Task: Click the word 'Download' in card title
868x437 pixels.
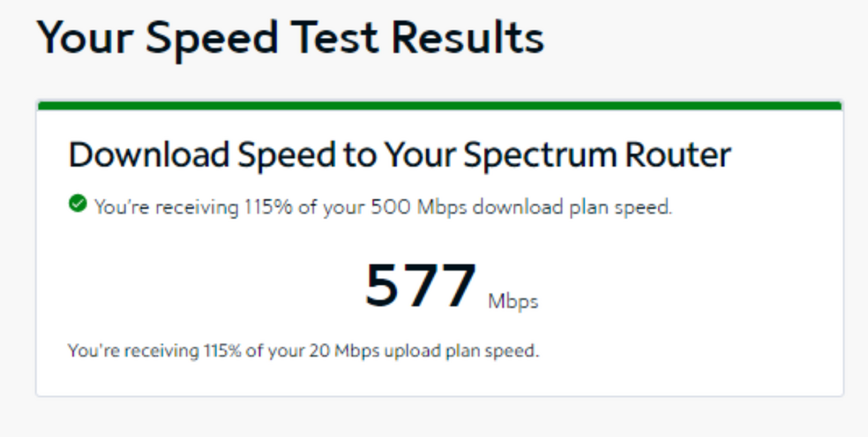Action: (149, 154)
